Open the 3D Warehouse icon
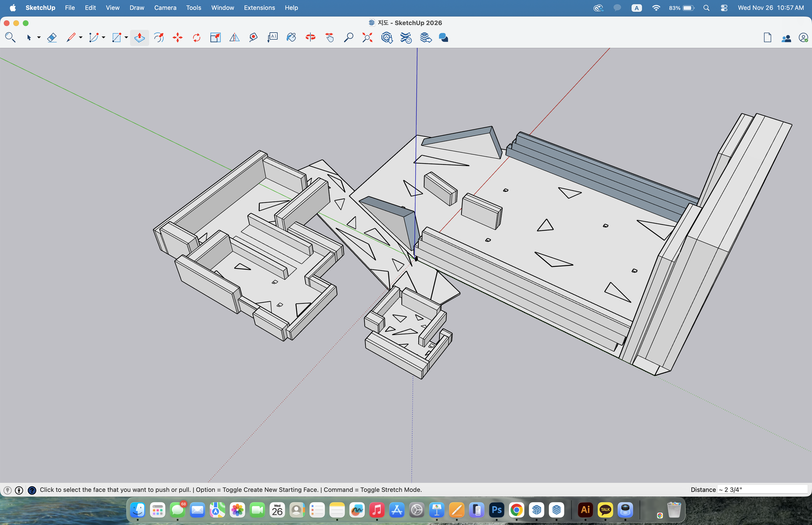The height and width of the screenshot is (525, 812). 387,38
